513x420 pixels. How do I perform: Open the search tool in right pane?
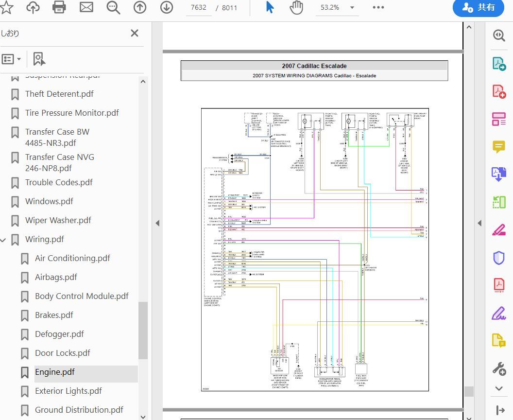click(498, 35)
